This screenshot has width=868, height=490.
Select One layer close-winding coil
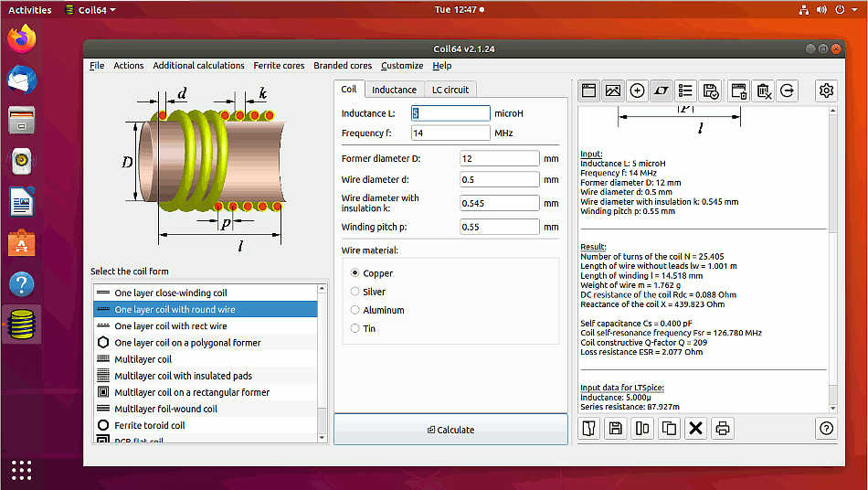click(206, 293)
